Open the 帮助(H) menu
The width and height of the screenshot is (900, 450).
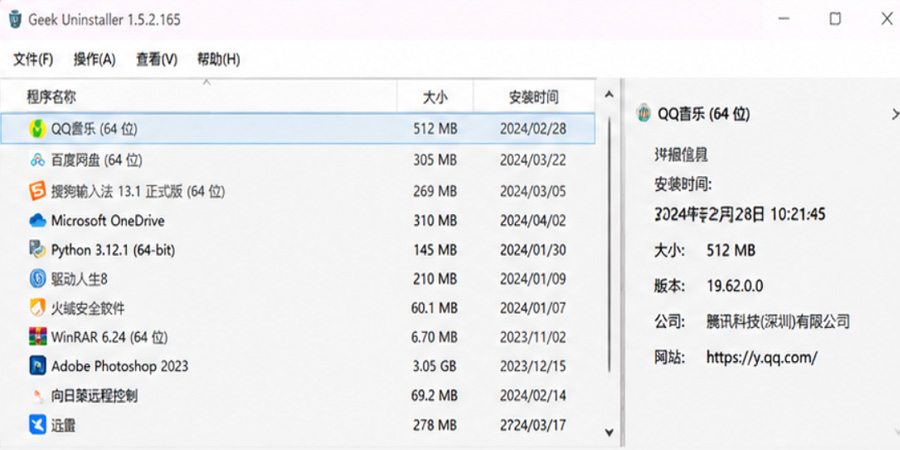click(219, 59)
